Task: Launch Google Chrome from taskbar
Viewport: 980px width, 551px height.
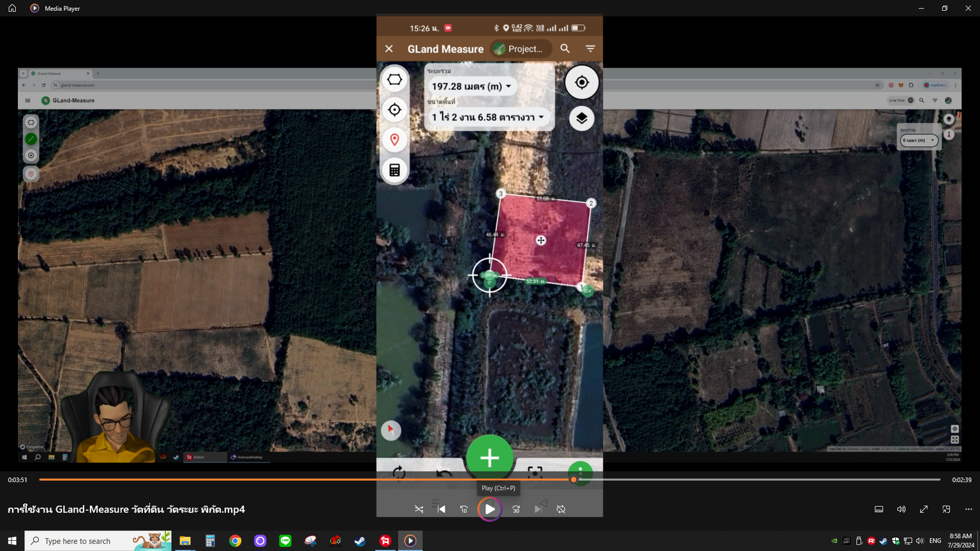Action: click(235, 541)
